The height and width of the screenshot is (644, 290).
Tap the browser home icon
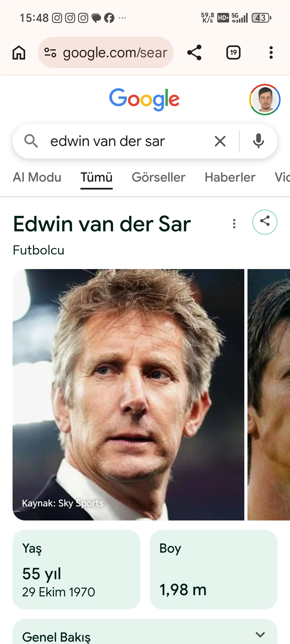[x=19, y=53]
